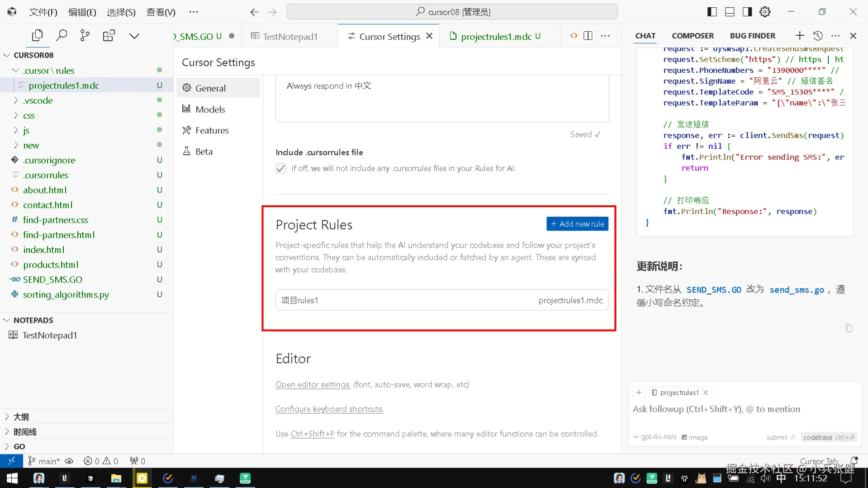
Task: Select General settings category
Action: (218, 88)
